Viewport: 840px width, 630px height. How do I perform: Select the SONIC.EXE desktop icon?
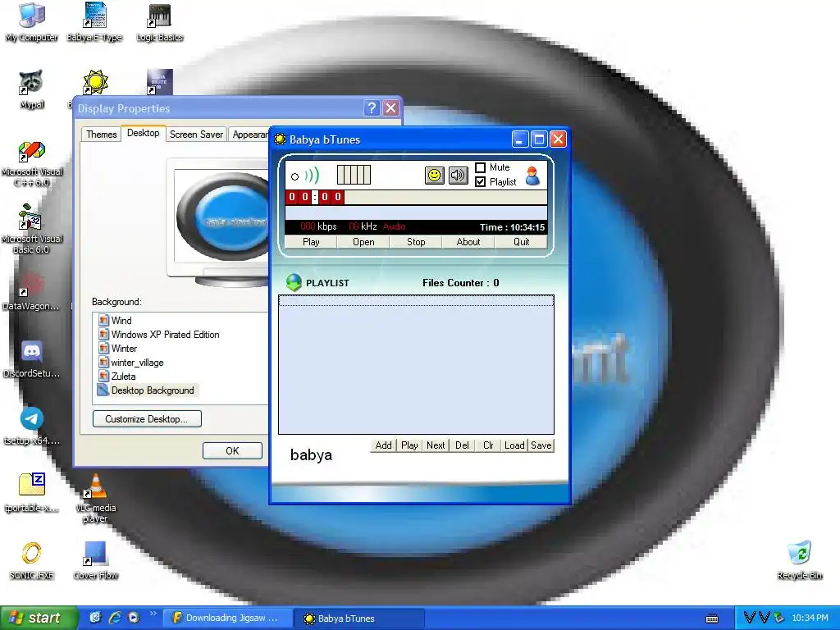(32, 560)
